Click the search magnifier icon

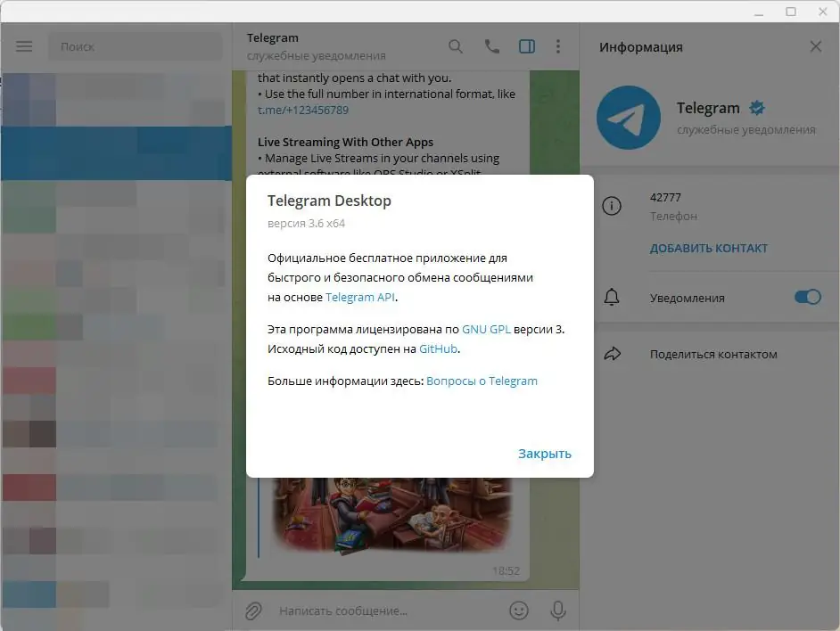(455, 45)
